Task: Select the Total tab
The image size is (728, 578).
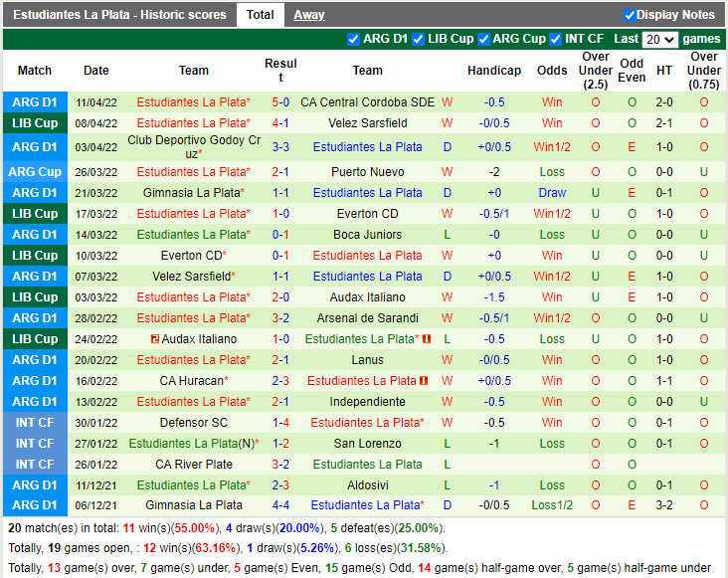Action: (261, 15)
